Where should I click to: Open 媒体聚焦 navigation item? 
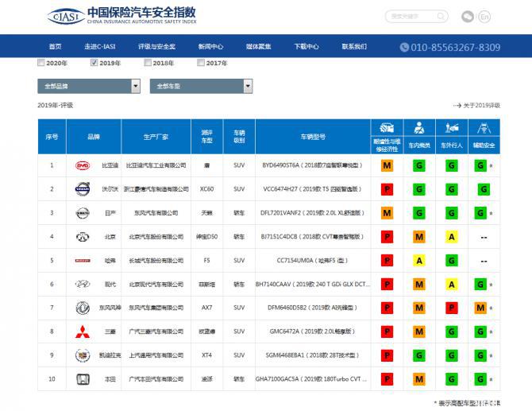(x=259, y=47)
